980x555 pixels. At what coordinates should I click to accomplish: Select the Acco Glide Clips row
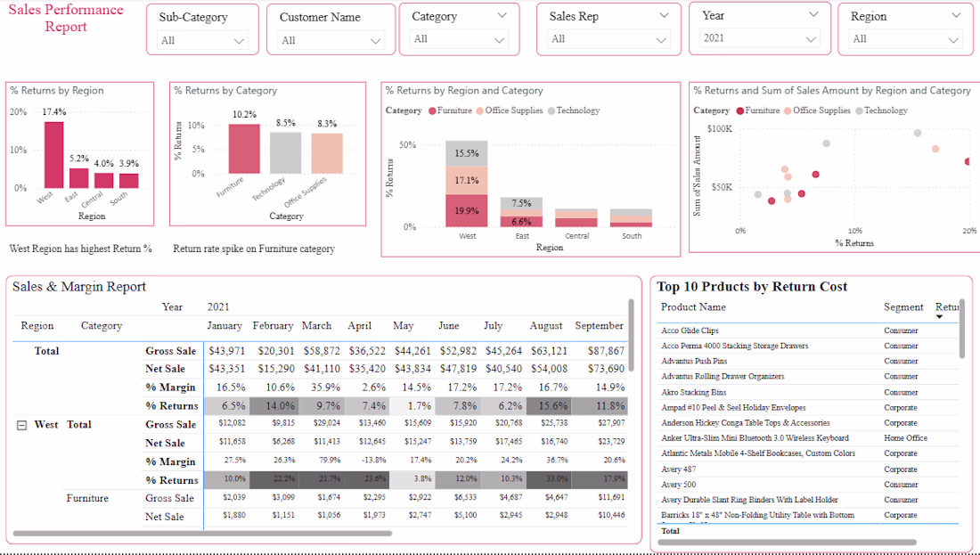[808, 331]
